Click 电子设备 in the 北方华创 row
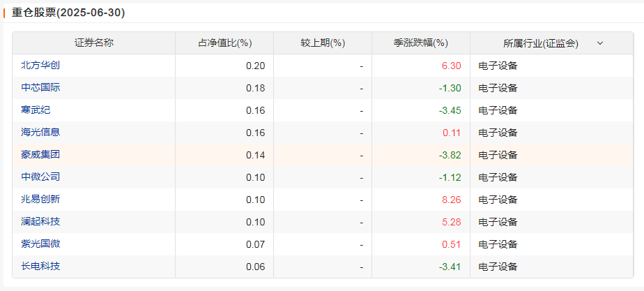This screenshot has height=291, width=644. [498, 66]
